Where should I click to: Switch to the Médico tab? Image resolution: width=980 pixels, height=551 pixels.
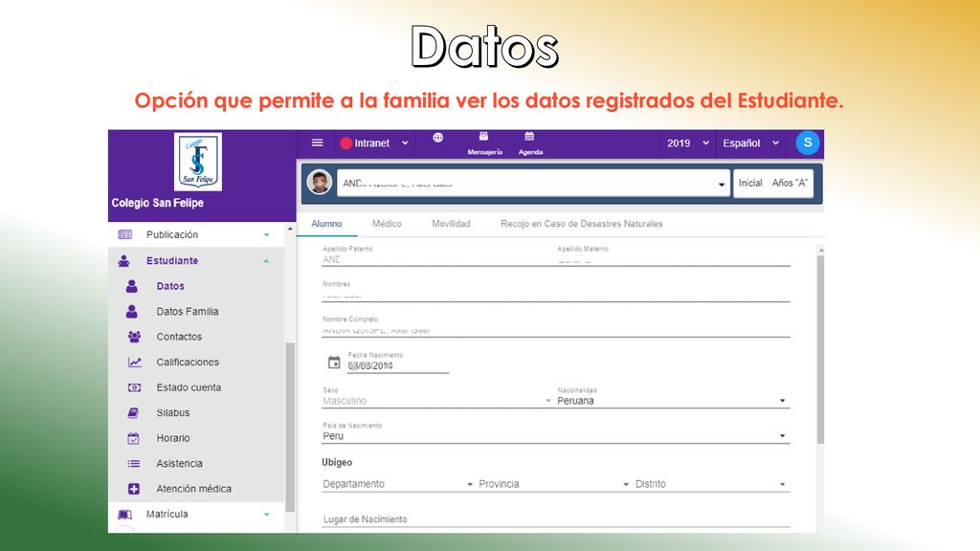point(387,224)
